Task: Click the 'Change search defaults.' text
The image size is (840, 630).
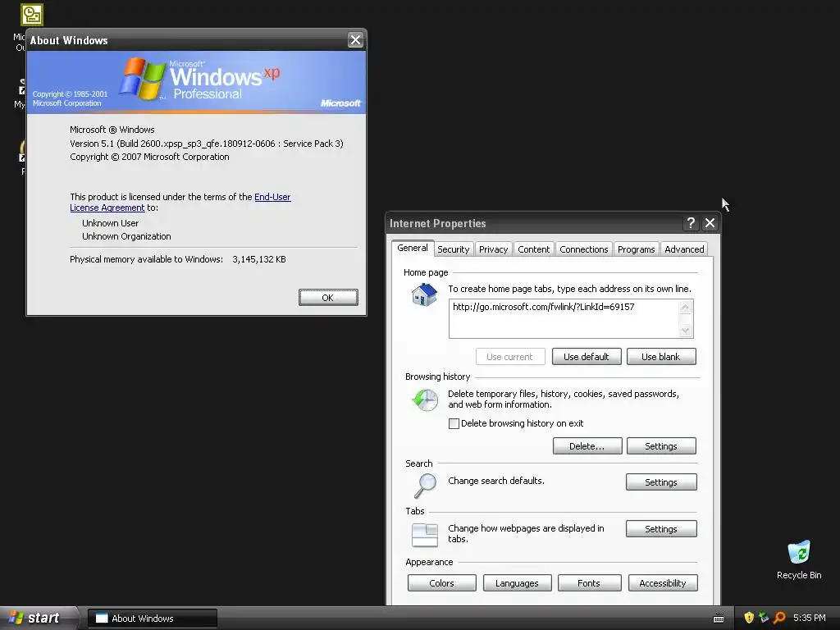Action: click(496, 481)
